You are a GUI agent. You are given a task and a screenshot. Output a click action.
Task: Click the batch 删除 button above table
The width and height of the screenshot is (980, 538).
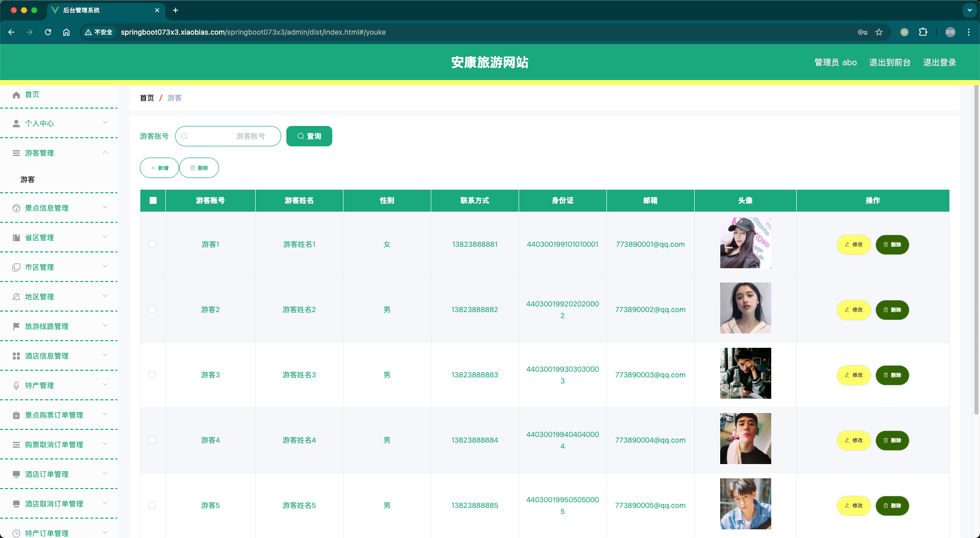click(x=199, y=168)
